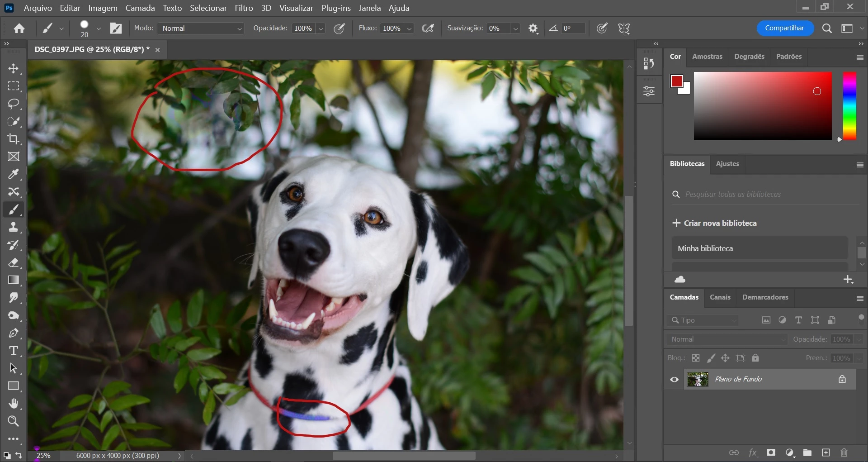Select the Dodge tool
The width and height of the screenshot is (868, 462).
(14, 315)
